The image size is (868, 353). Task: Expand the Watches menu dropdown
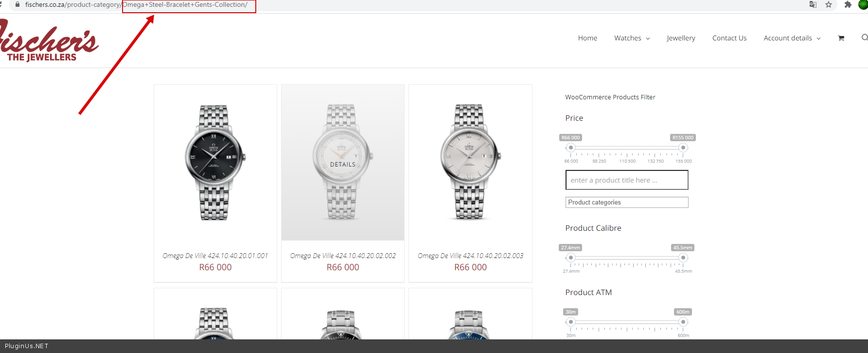pyautogui.click(x=632, y=38)
